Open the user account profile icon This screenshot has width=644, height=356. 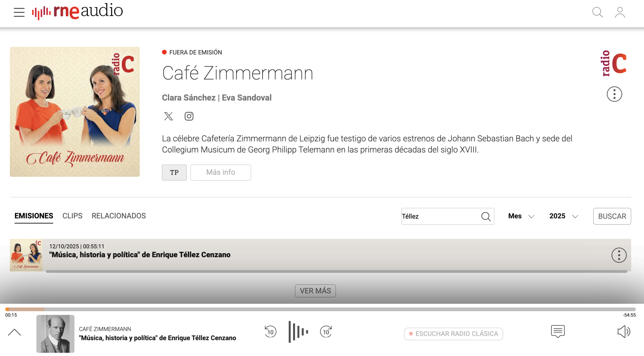coord(620,12)
